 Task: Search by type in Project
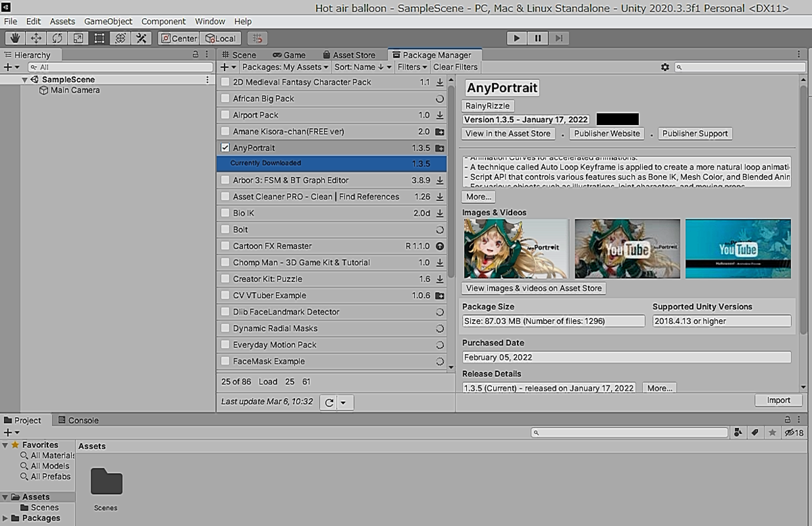tap(738, 433)
